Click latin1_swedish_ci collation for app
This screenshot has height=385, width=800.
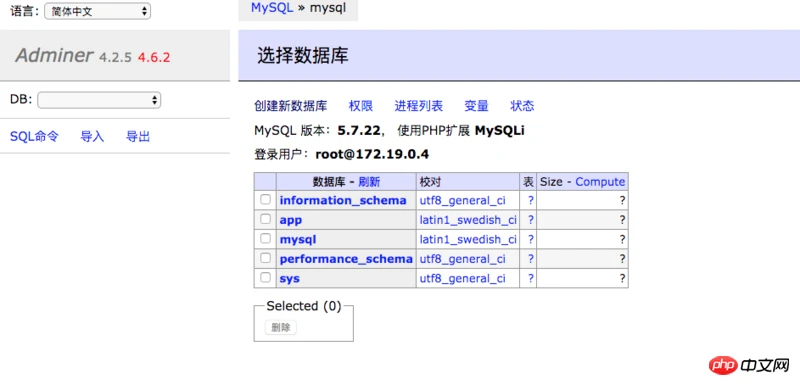click(468, 220)
